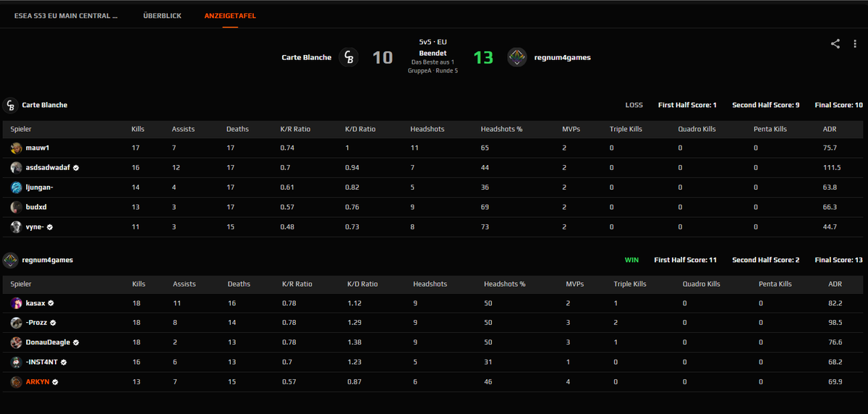Image resolution: width=868 pixels, height=414 pixels.
Task: Click regnum4games team icon above second table
Action: coord(10,260)
